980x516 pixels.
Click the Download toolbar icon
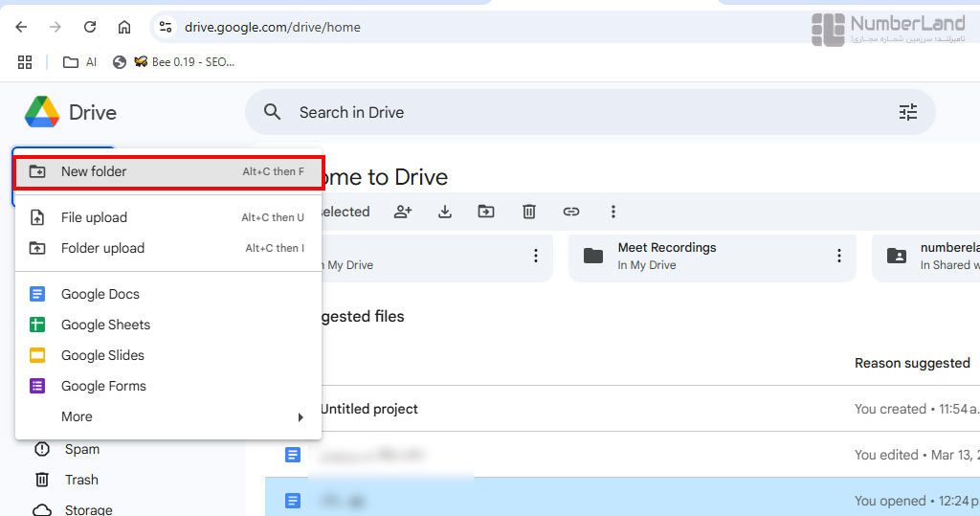coord(445,212)
